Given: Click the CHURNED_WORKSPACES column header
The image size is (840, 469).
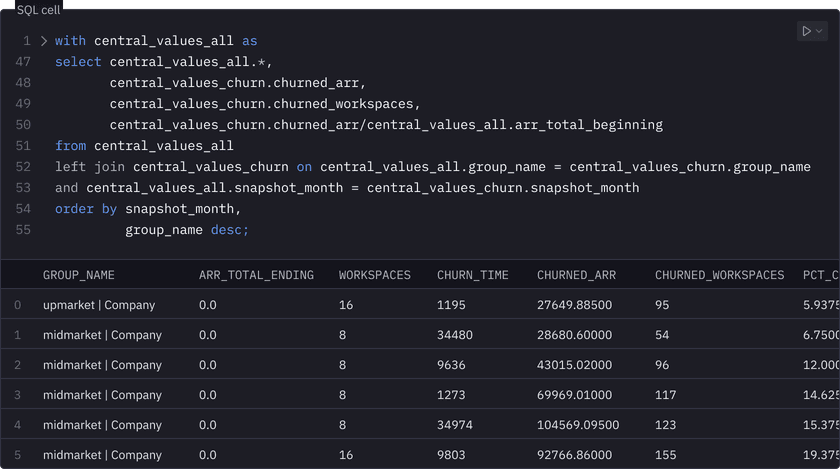Looking at the screenshot, I should point(719,275).
